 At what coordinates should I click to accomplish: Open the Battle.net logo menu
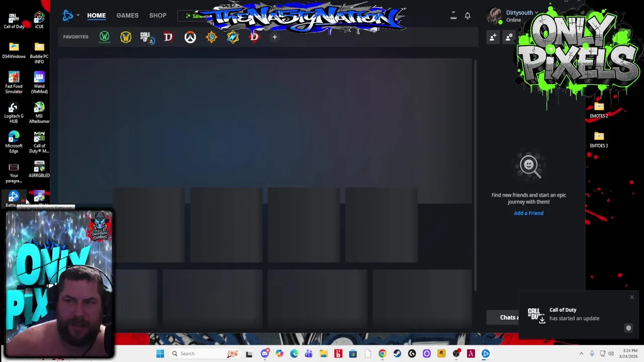point(67,16)
